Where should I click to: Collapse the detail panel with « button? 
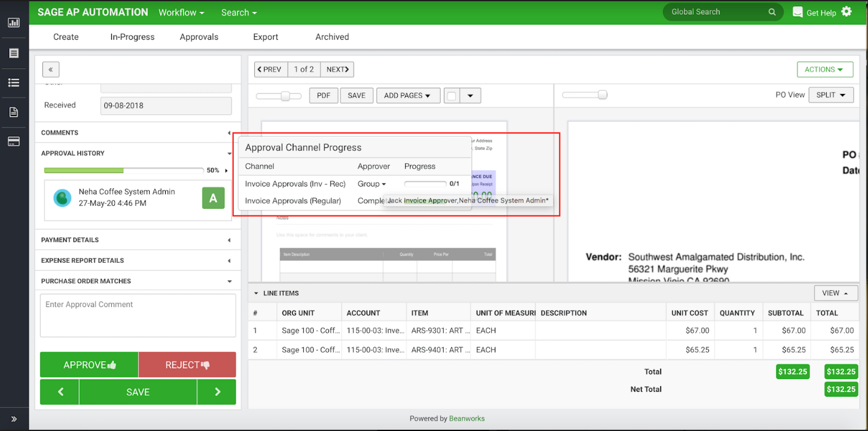(51, 69)
